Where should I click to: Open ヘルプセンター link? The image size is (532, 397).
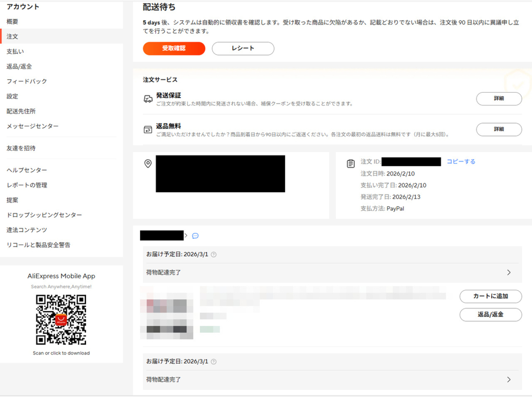(27, 170)
